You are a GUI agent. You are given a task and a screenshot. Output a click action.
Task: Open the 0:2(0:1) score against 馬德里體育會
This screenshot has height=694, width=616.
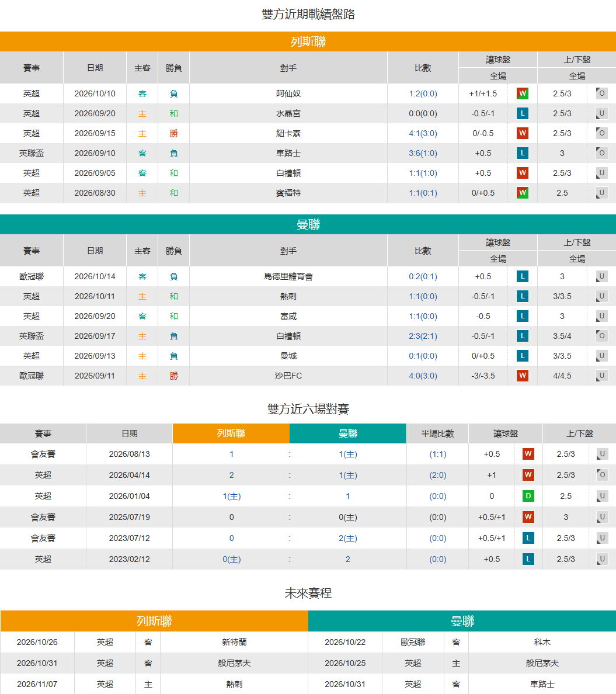coord(423,276)
